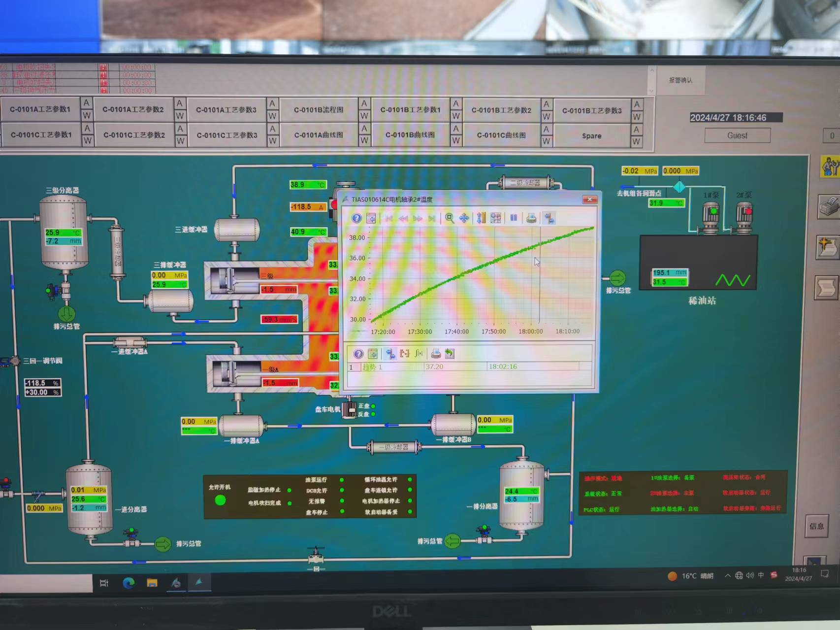Select the zoom magnifier tool in trend toolbar
840x630 pixels.
[x=449, y=218]
